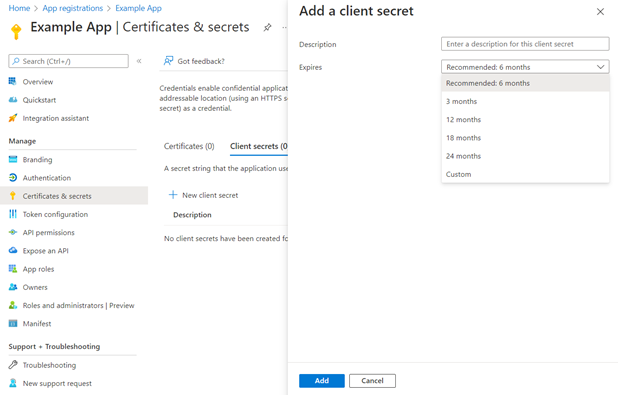
Task: Pin the page with the pushpin icon
Action: coord(267,27)
